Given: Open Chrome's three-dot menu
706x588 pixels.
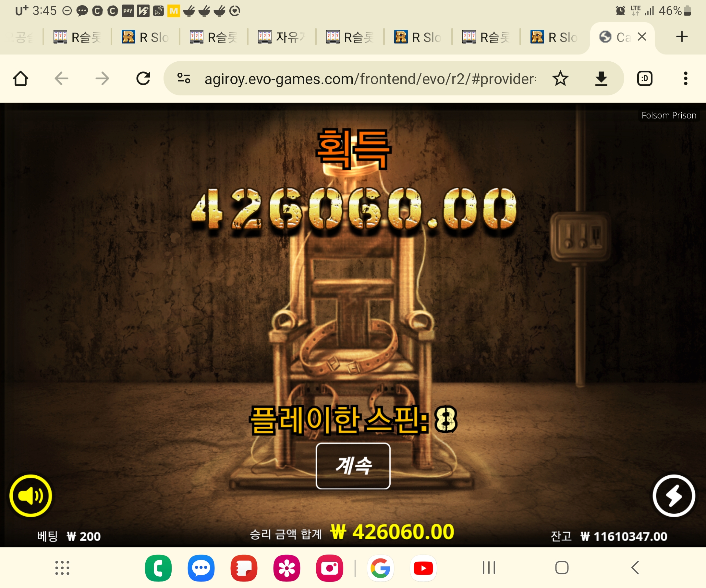Looking at the screenshot, I should [x=686, y=79].
